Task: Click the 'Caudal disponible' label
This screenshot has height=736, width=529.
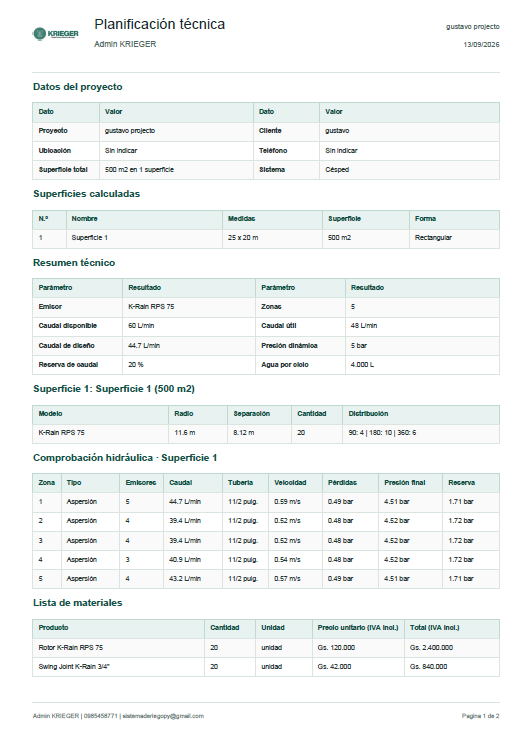Action: 68,325
